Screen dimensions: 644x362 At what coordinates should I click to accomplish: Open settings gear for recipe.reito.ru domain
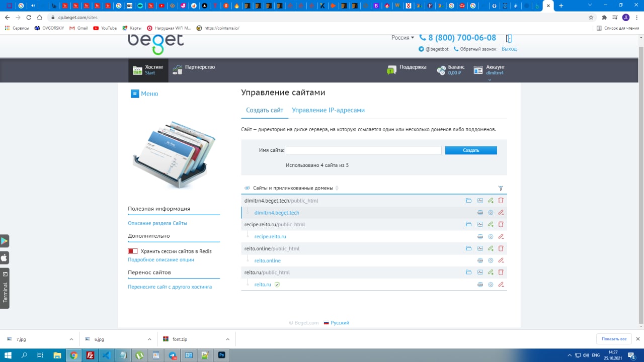pos(491,236)
